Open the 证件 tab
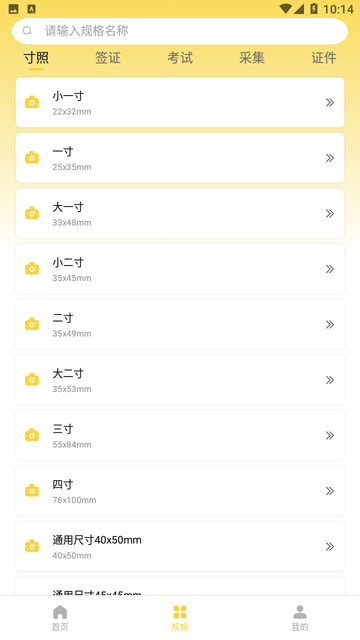 [324, 58]
